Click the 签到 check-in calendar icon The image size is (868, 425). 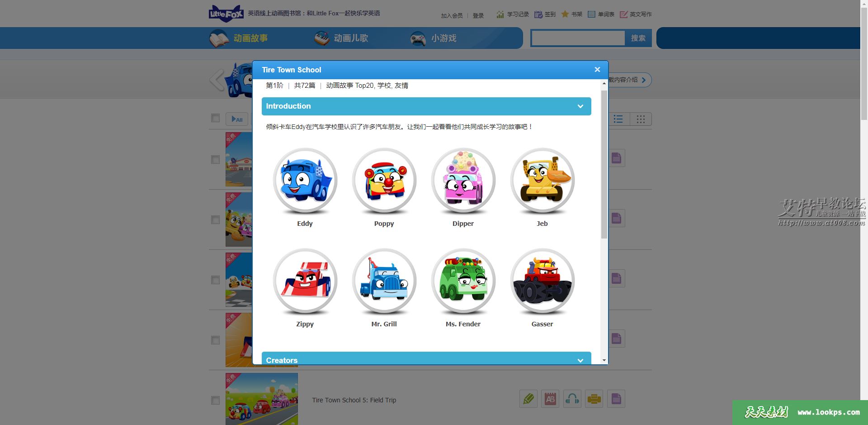[538, 14]
